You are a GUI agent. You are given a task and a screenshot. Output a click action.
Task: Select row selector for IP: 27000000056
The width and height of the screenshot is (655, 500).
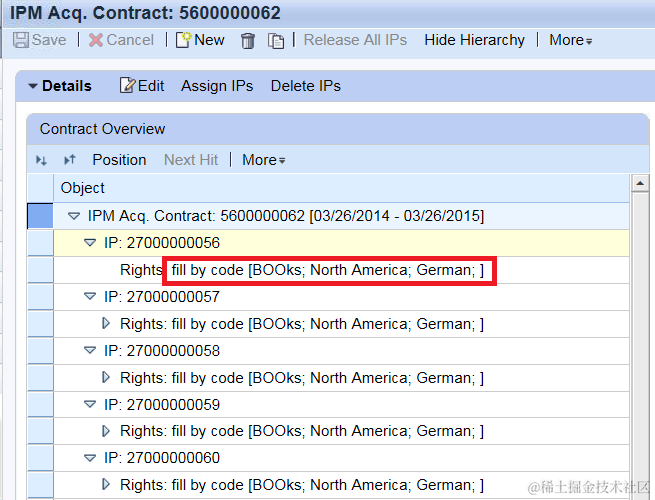click(x=41, y=243)
